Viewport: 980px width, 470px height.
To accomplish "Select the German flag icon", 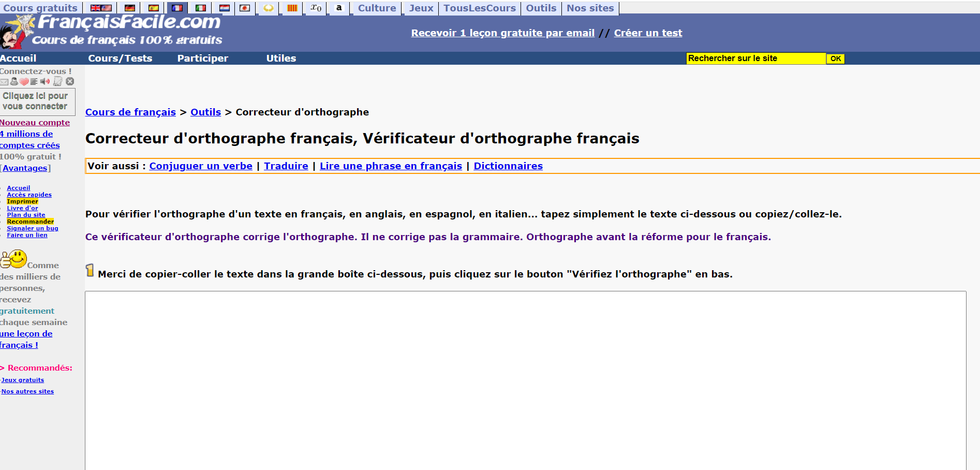I will coord(130,8).
